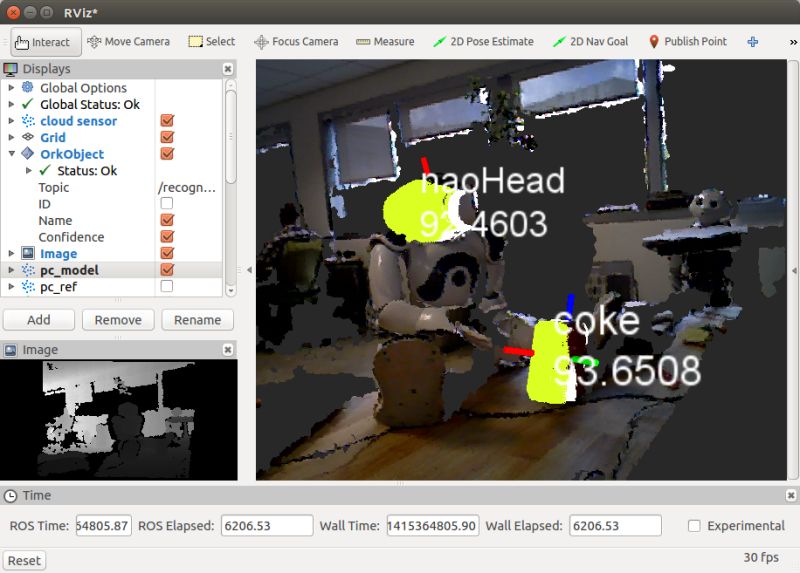
Task: Disable the Image display checkbox
Action: pyautogui.click(x=167, y=253)
